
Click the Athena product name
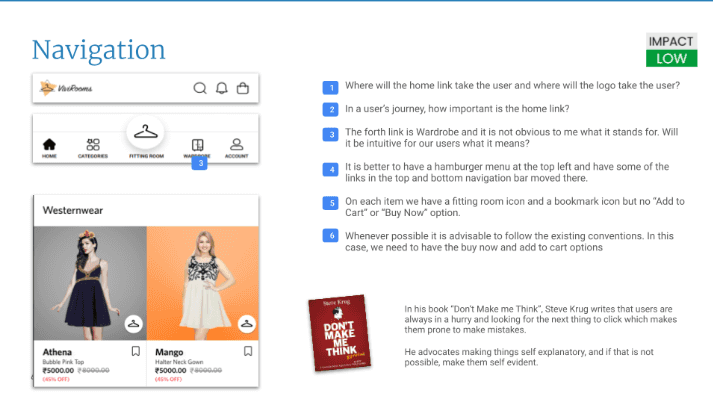pos(57,352)
